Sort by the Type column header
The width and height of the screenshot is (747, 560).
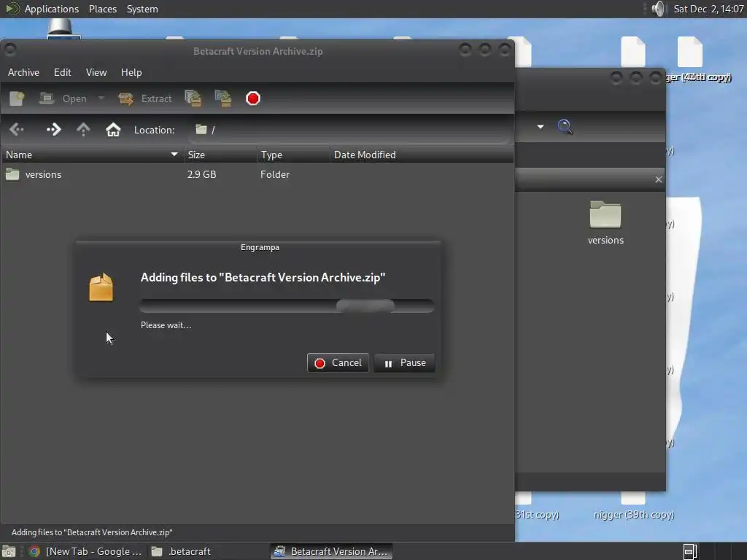pos(293,155)
